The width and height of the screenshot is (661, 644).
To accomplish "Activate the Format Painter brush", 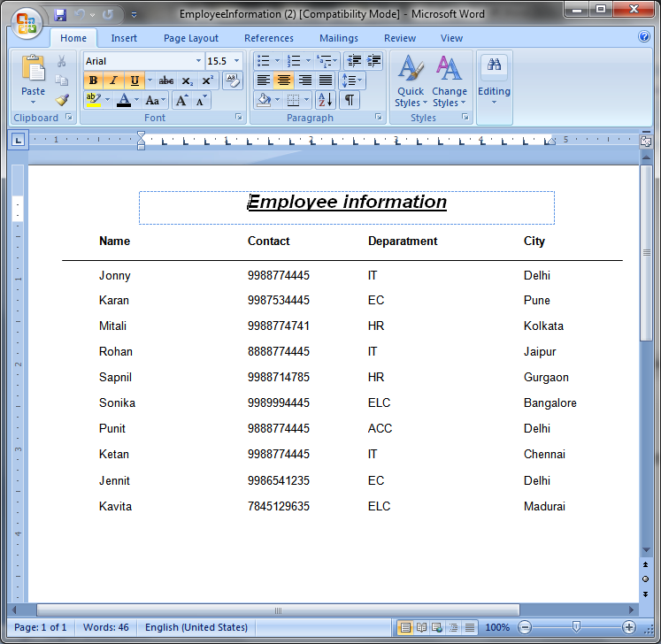I will coord(62,100).
